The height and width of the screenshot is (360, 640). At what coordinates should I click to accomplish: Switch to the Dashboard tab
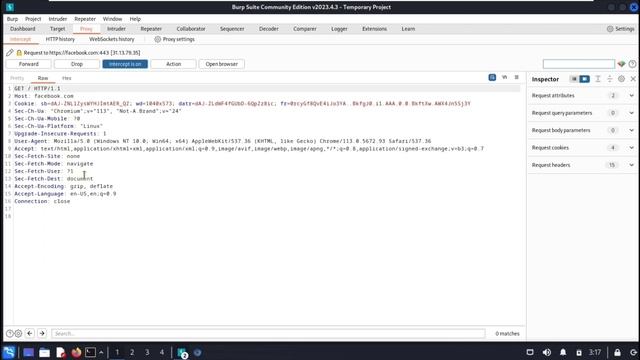tap(22, 29)
